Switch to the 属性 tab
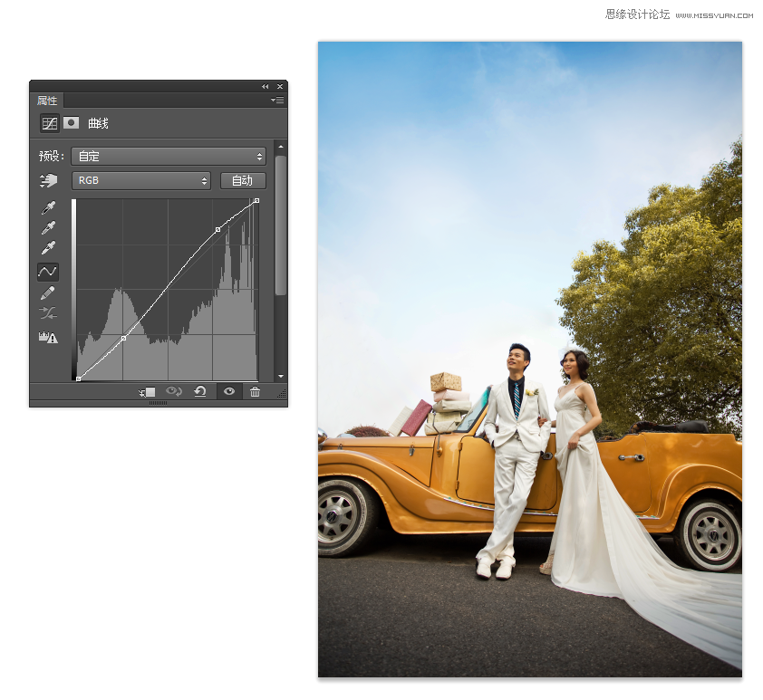The height and width of the screenshot is (700, 763). (x=47, y=101)
